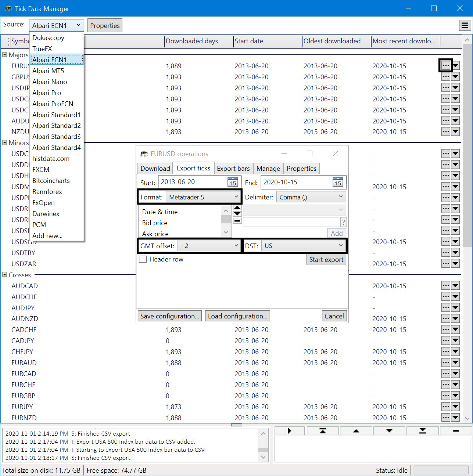The image size is (473, 476).
Task: Move the queue task up
Action: pos(356,431)
